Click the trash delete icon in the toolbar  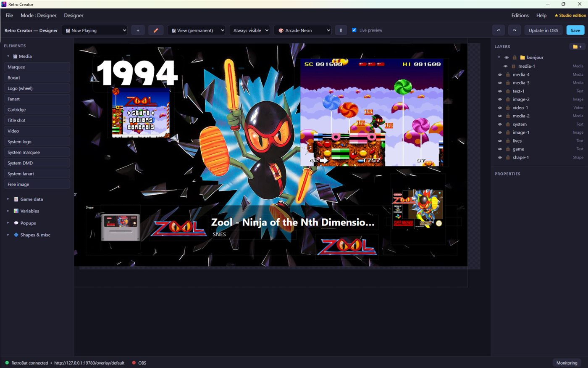click(x=341, y=30)
